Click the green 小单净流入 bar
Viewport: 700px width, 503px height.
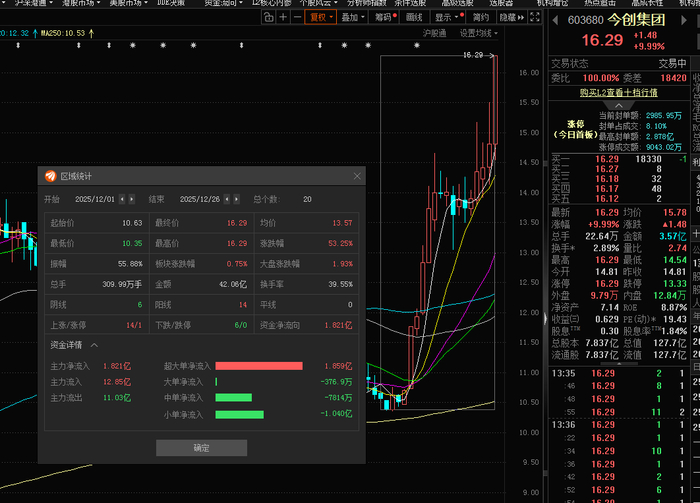click(239, 415)
